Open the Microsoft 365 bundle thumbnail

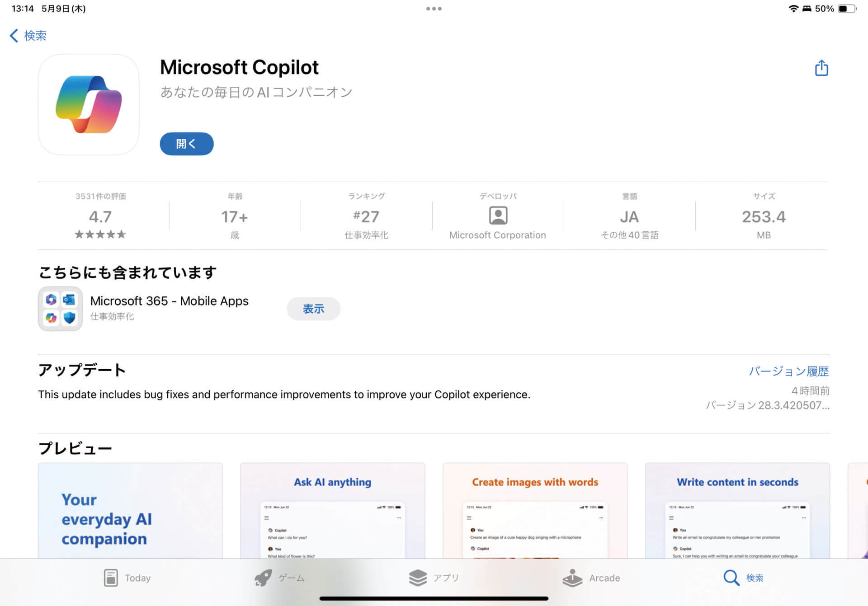(60, 309)
